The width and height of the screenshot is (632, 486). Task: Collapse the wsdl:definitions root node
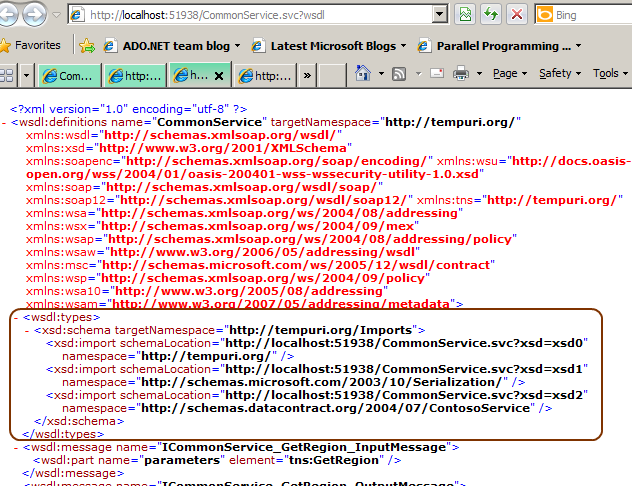(x=6, y=122)
